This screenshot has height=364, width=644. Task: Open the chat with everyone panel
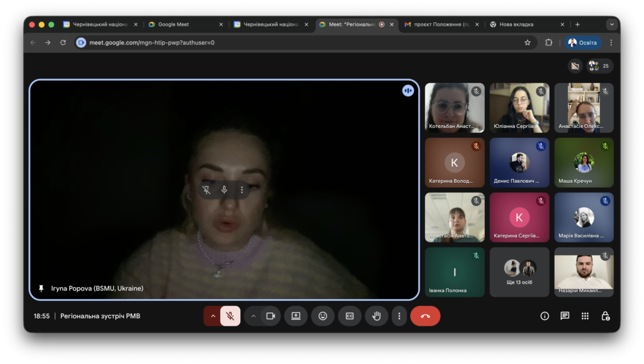click(565, 316)
